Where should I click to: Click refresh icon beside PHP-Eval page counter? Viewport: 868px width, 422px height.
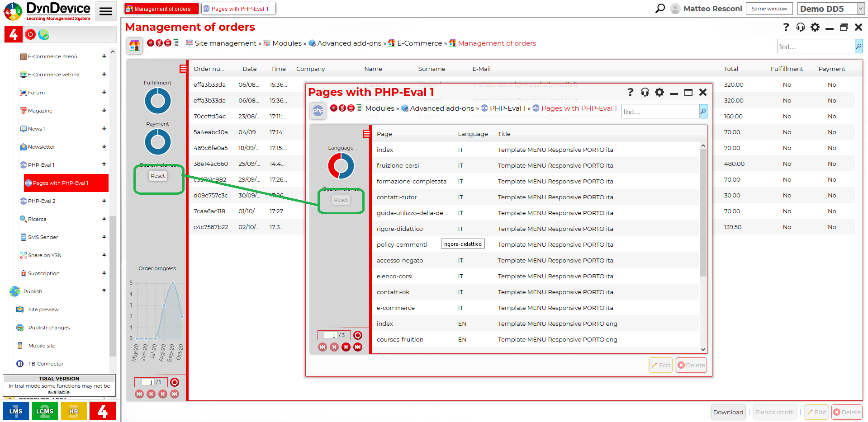(358, 335)
